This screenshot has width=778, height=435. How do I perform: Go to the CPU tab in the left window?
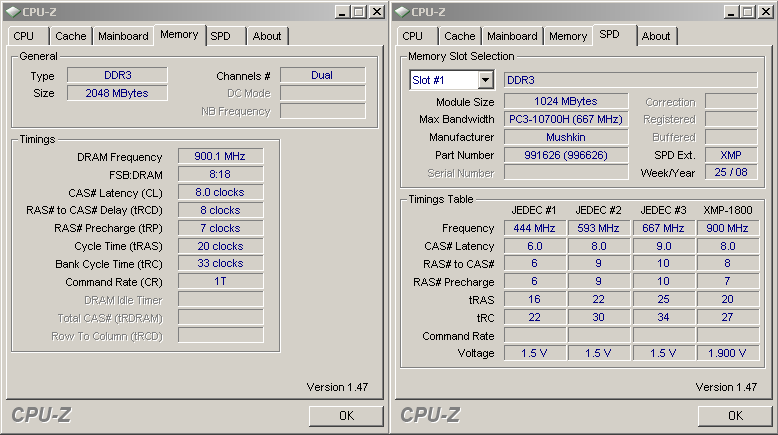pyautogui.click(x=24, y=36)
